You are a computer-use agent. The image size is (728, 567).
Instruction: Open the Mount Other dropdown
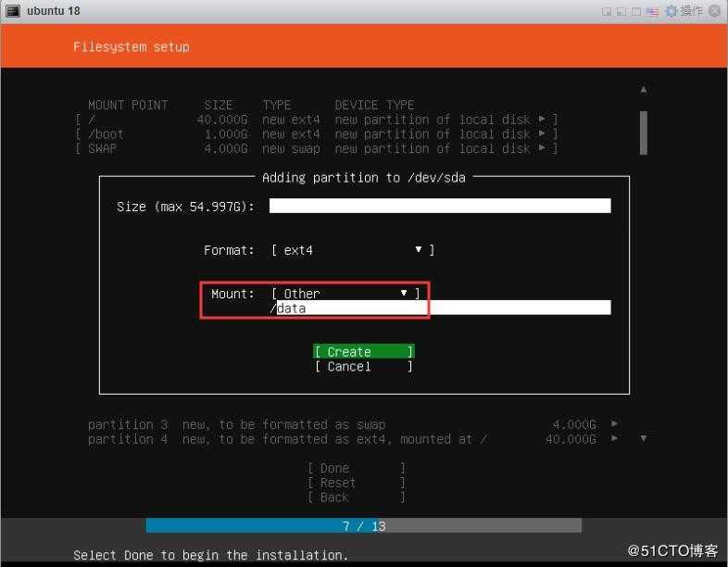345,294
